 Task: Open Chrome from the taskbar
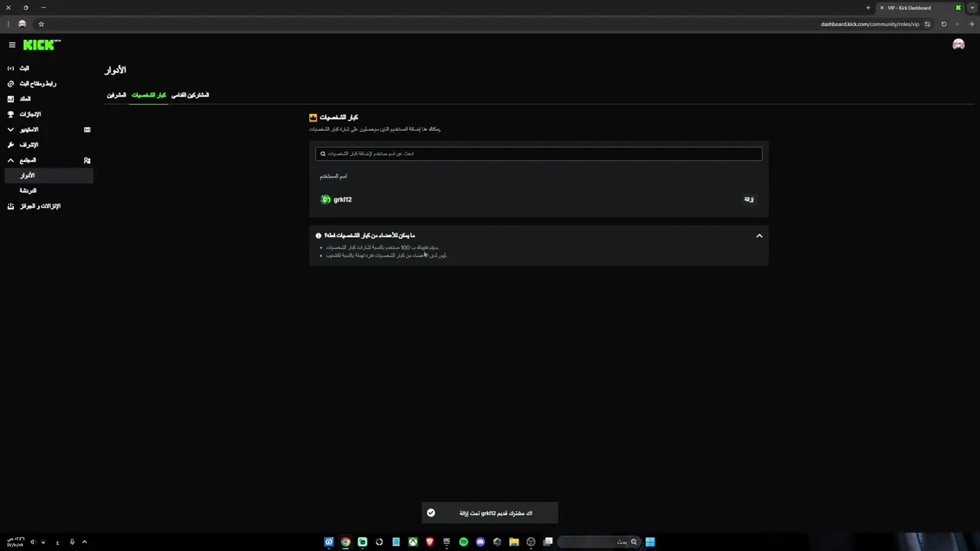345,542
